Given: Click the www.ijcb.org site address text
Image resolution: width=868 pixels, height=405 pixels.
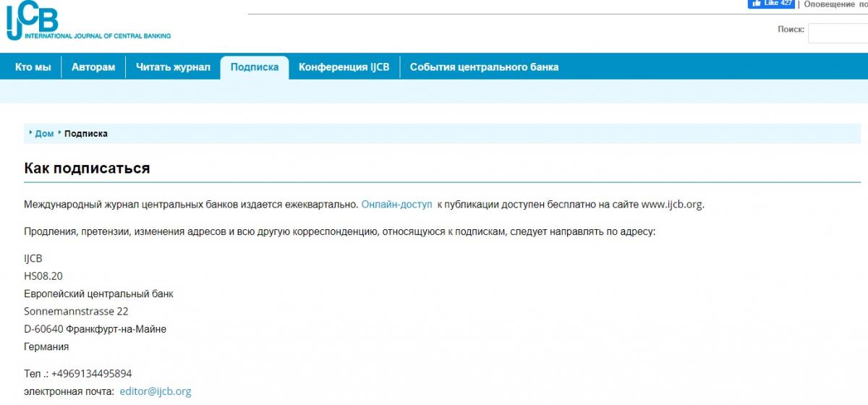Looking at the screenshot, I should pos(672,205).
